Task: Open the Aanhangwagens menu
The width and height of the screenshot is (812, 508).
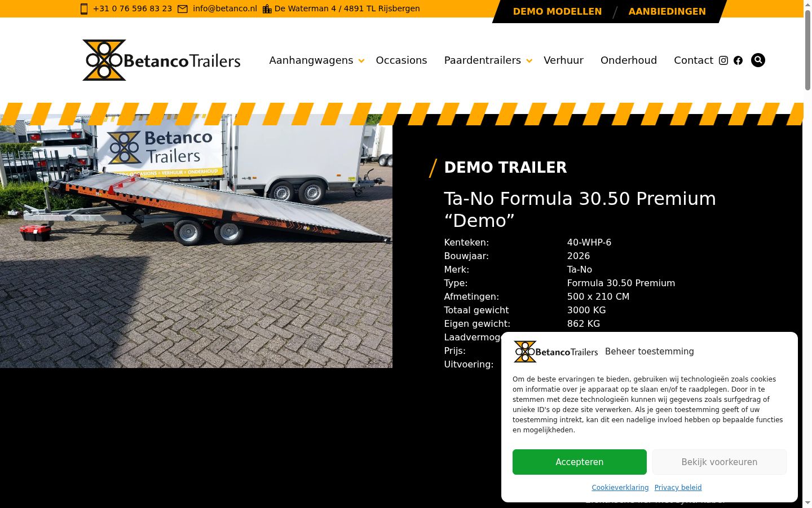Action: click(311, 60)
